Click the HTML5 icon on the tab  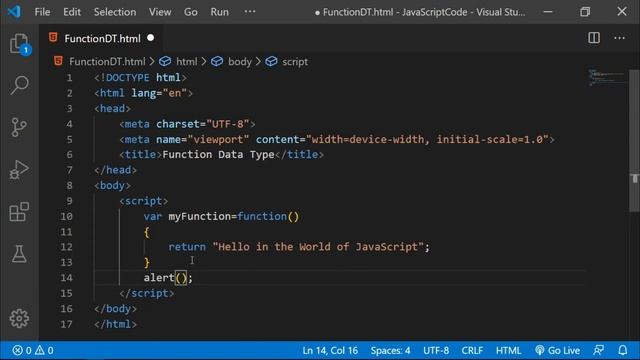53,38
